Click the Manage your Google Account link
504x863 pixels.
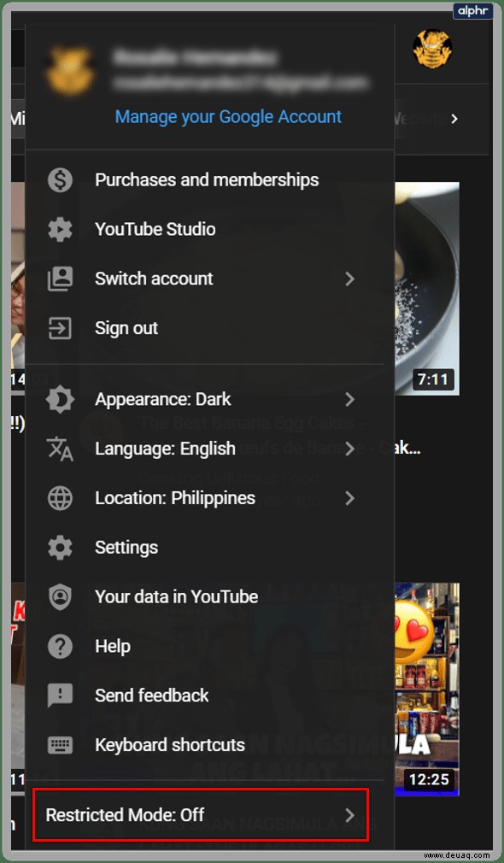228,117
